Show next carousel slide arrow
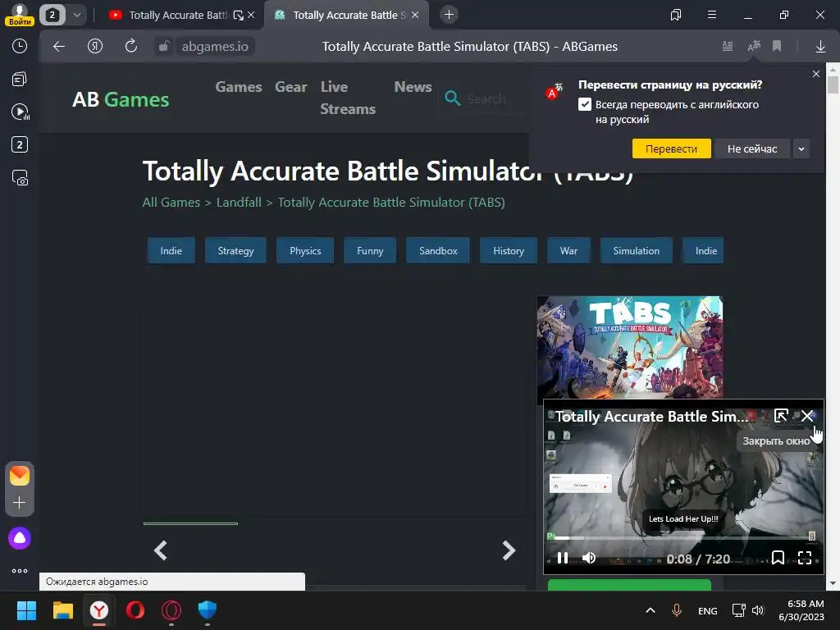The height and width of the screenshot is (630, 840). coord(509,550)
